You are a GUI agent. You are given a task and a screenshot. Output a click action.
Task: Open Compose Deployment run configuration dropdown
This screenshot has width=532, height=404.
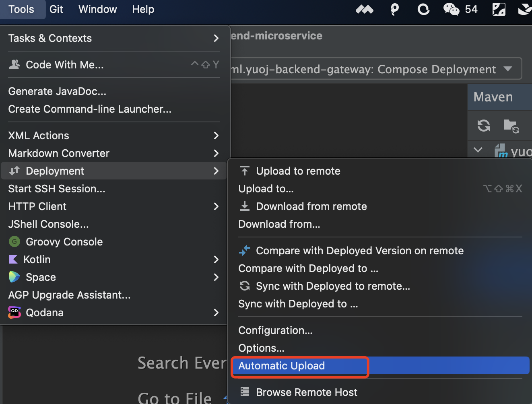tap(508, 69)
